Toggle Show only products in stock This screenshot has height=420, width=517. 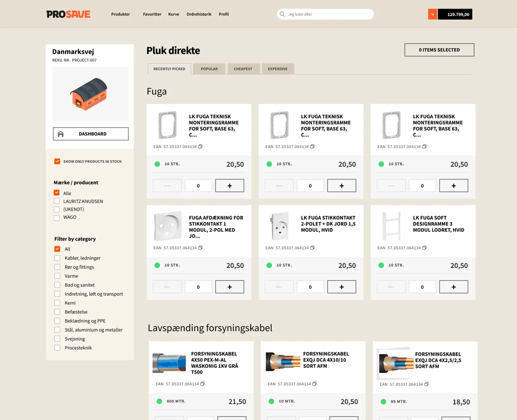(57, 161)
